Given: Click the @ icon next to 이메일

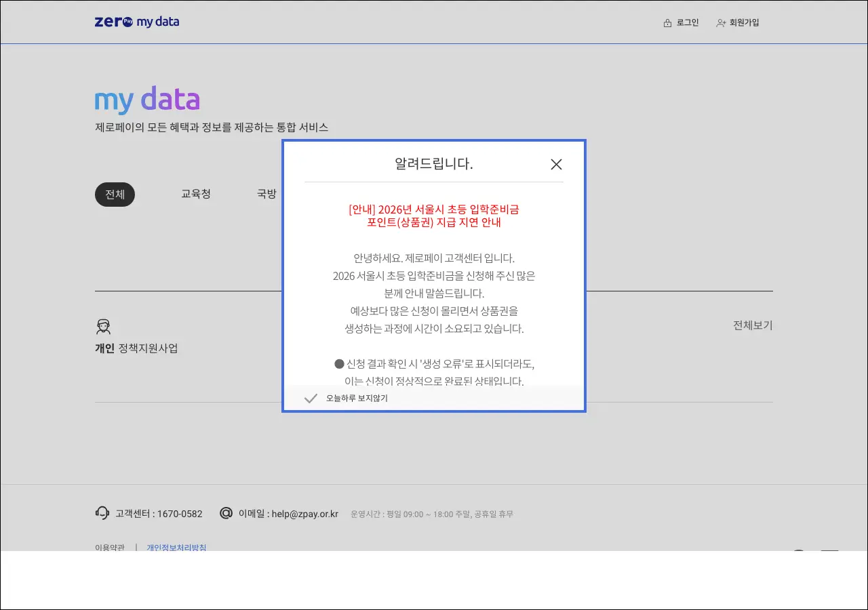Looking at the screenshot, I should click(x=226, y=513).
